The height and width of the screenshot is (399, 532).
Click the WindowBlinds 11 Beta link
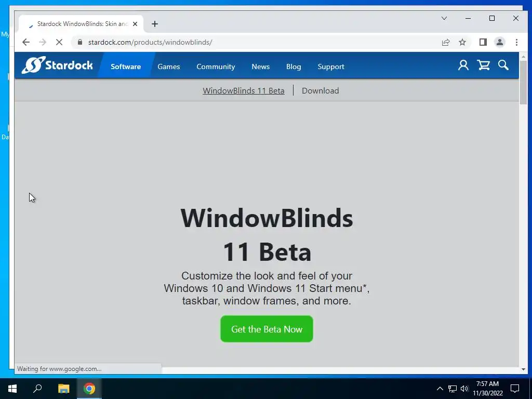pos(244,90)
